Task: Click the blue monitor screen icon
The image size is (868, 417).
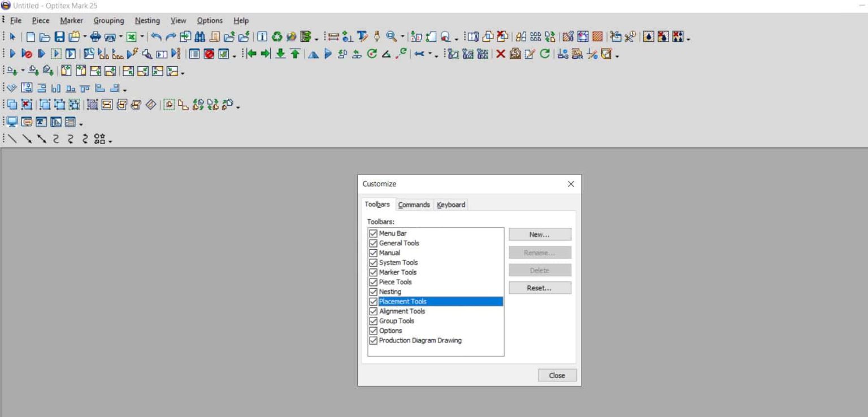Action: (12, 121)
